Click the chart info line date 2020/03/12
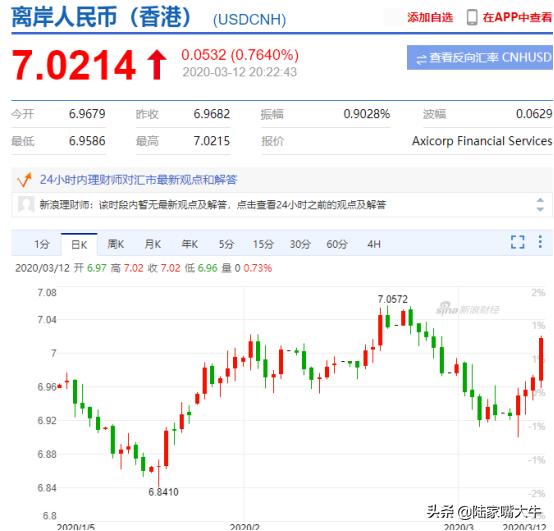 pos(42,268)
